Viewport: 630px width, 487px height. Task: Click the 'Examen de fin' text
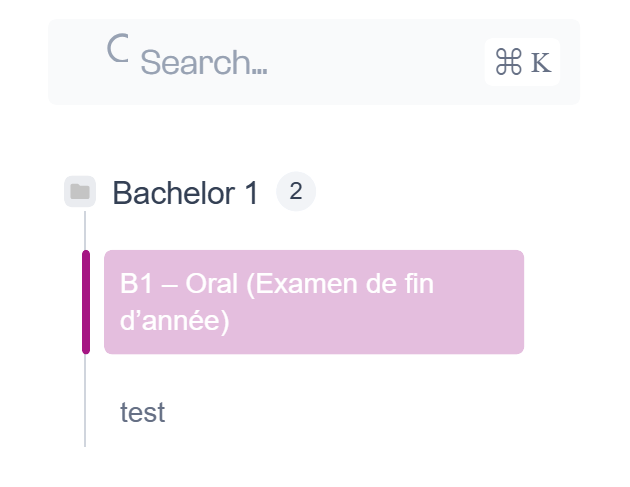[x=344, y=284]
